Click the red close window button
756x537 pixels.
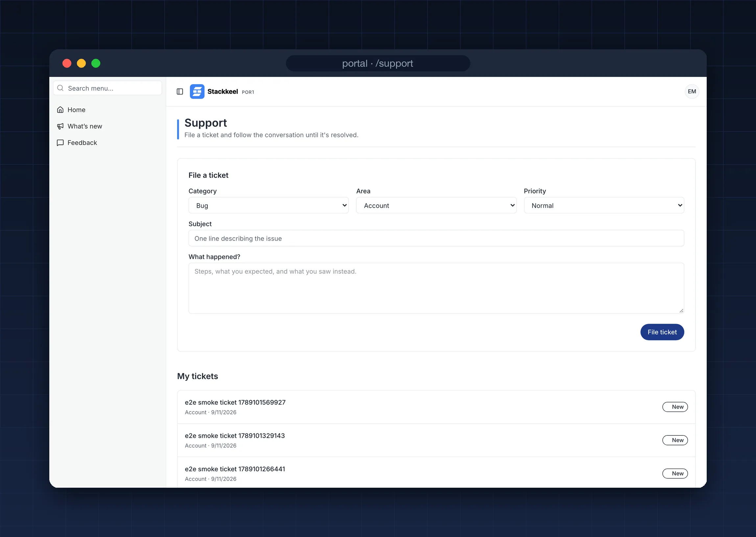(x=67, y=63)
